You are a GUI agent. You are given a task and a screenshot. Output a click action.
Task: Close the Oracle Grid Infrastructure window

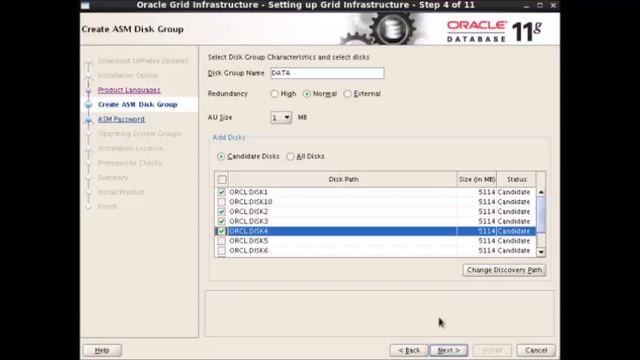[x=553, y=5]
